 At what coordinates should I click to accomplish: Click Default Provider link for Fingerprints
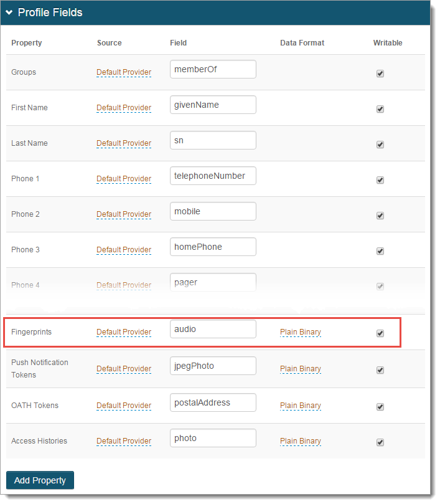point(124,332)
